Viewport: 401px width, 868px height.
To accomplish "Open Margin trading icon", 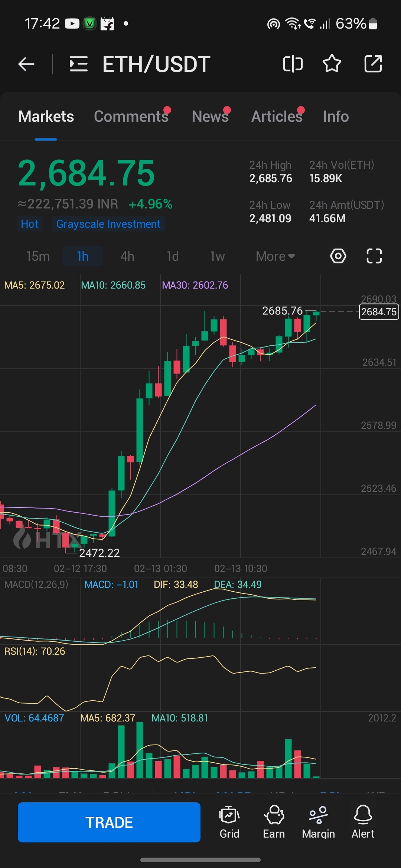I will (319, 822).
